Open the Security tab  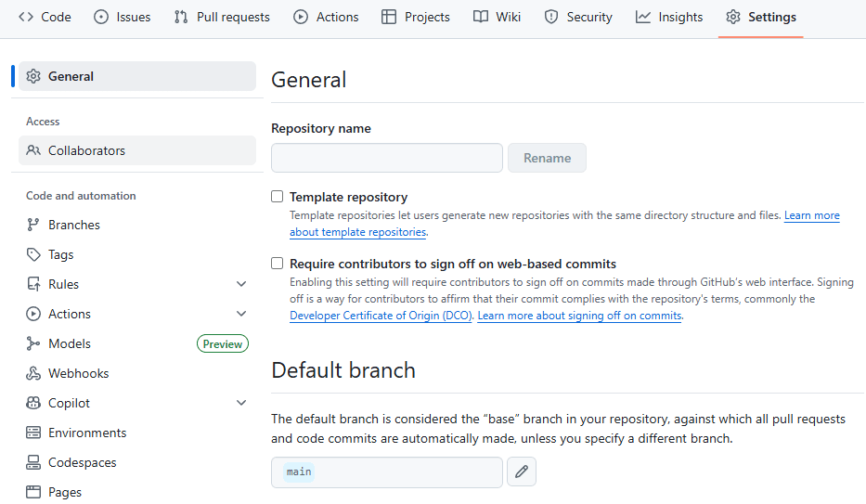[x=578, y=17]
